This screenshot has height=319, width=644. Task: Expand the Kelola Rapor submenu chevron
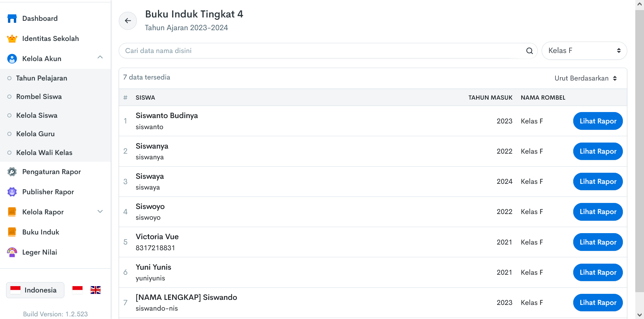pos(100,212)
